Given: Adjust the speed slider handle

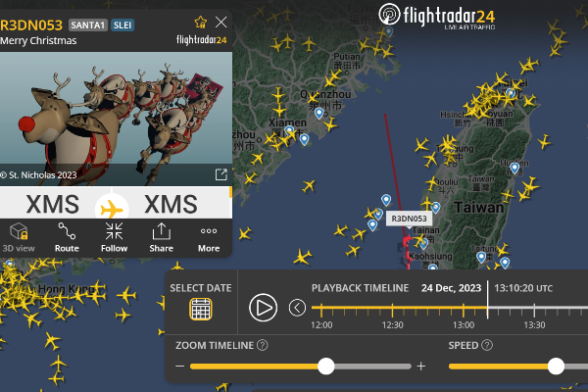Looking at the screenshot, I should pyautogui.click(x=556, y=367).
